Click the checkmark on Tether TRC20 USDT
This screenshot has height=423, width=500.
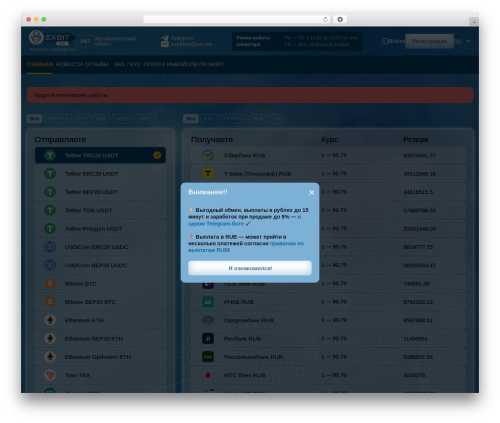click(157, 155)
